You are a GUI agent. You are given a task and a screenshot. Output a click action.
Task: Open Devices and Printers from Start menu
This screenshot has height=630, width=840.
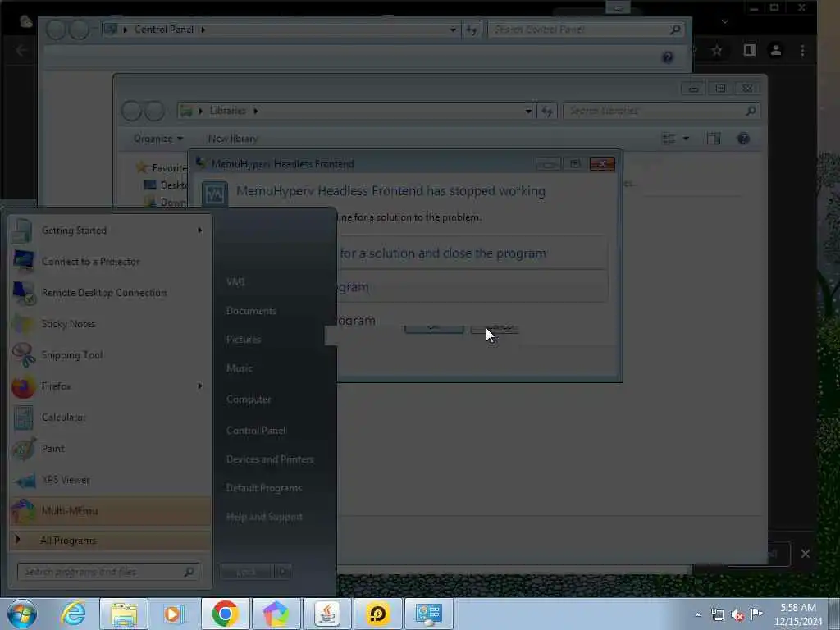pos(269,459)
